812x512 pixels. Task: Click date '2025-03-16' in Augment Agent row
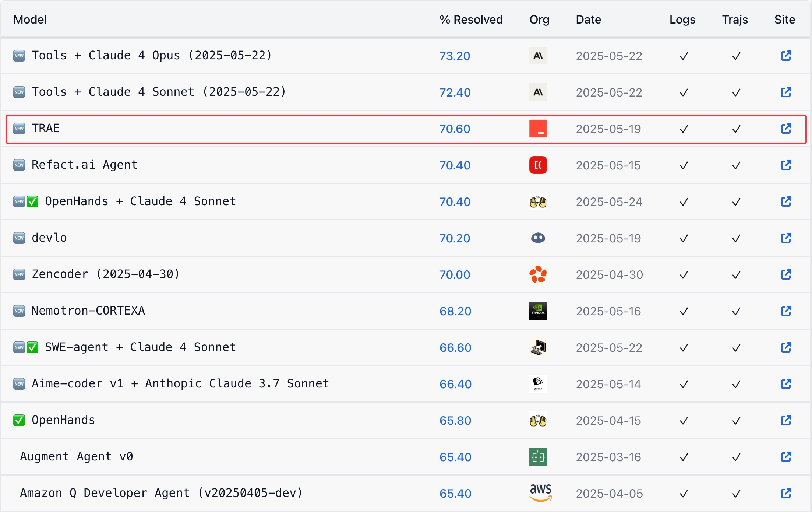coord(608,457)
